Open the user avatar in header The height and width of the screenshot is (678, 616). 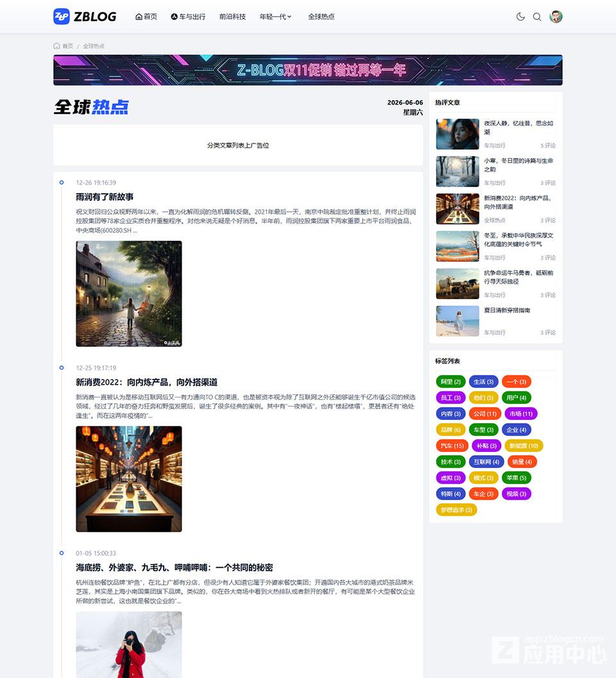(x=556, y=17)
